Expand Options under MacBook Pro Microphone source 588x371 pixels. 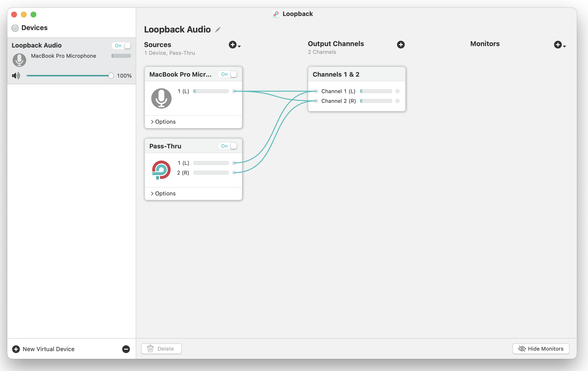tap(163, 122)
